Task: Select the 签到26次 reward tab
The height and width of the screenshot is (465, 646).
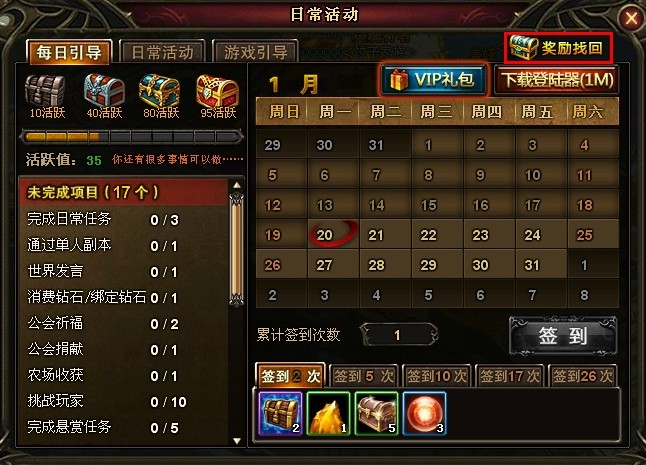Action: click(x=583, y=376)
